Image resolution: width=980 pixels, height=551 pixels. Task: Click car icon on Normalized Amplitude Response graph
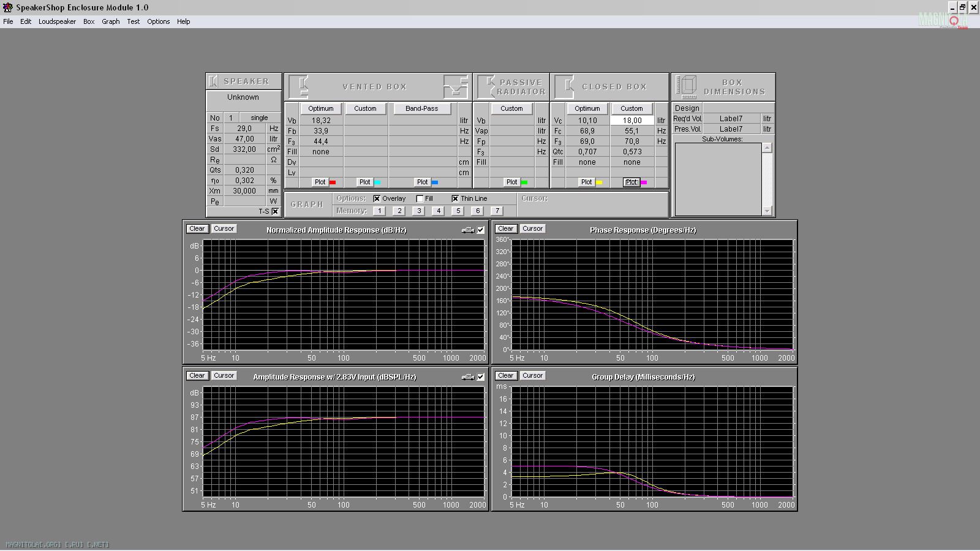click(x=467, y=230)
